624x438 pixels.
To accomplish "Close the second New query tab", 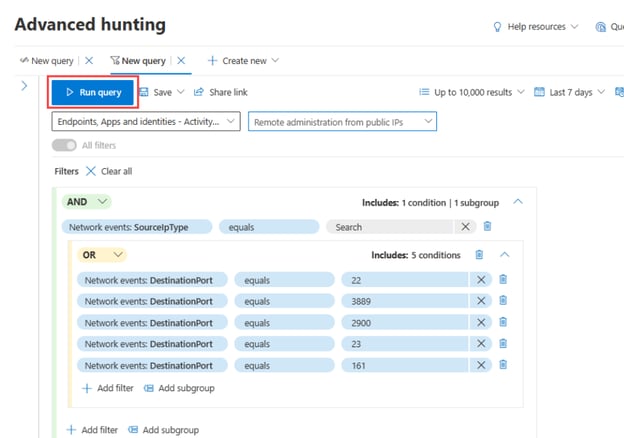I will click(x=181, y=60).
